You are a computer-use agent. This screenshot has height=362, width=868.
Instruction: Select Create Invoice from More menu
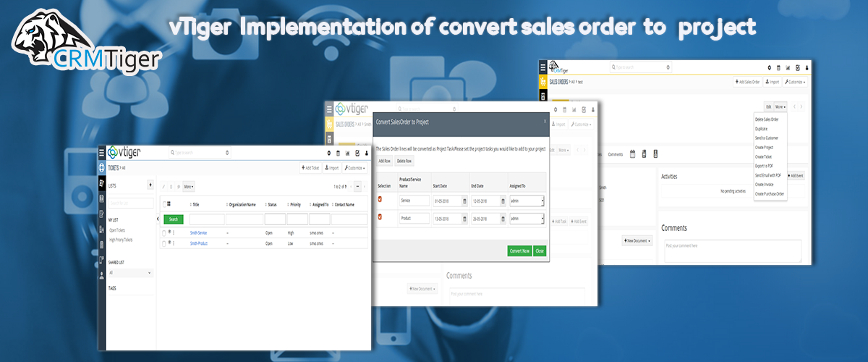click(x=764, y=185)
